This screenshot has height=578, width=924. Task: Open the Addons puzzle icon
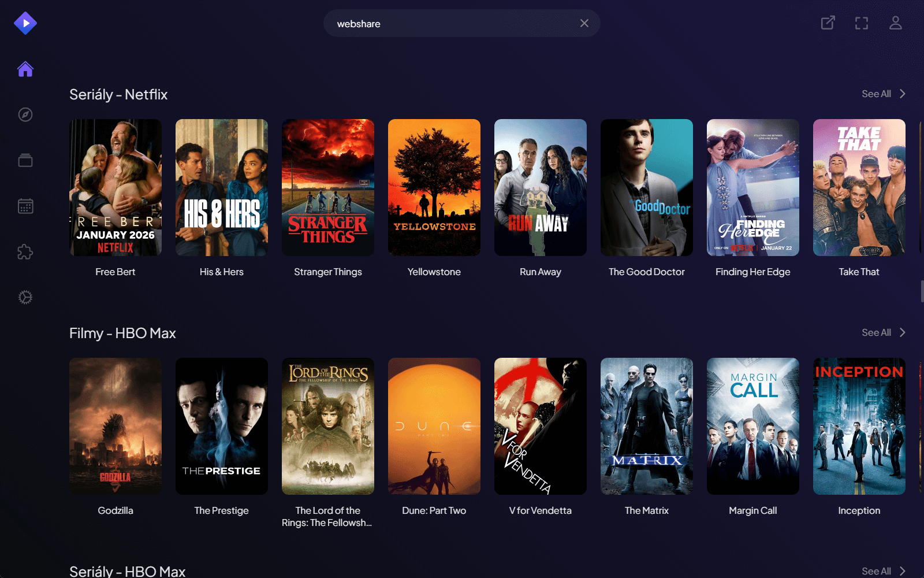coord(25,252)
